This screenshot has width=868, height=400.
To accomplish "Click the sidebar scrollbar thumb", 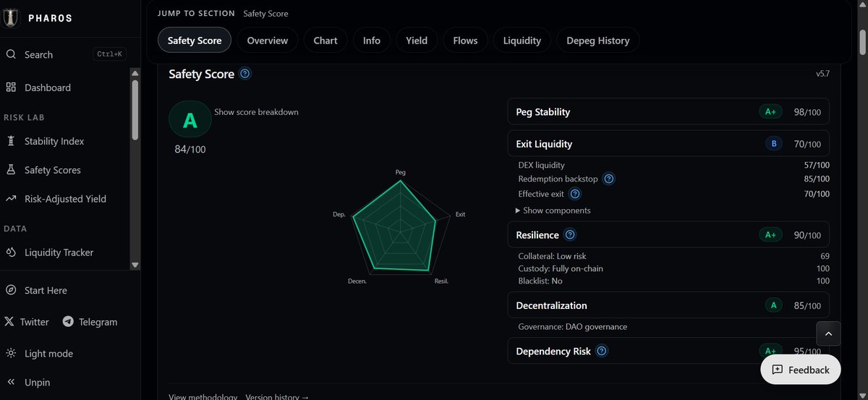I will coord(135,108).
